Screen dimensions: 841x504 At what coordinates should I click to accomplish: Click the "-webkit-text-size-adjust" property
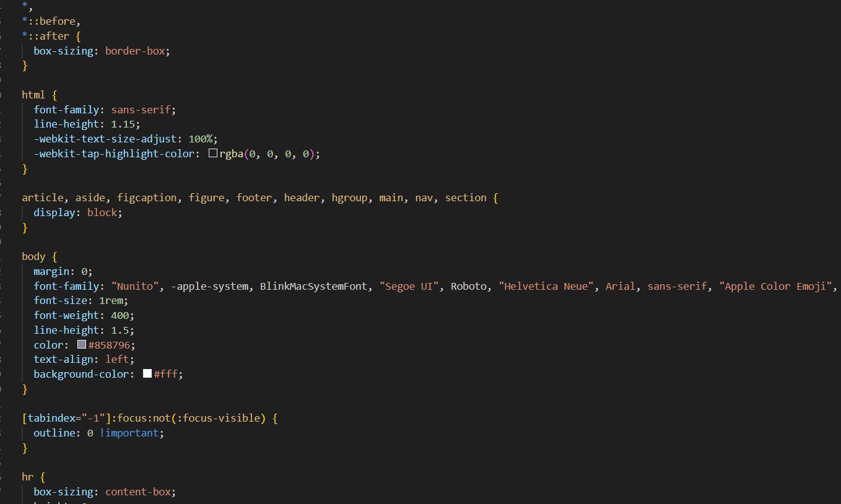[105, 139]
